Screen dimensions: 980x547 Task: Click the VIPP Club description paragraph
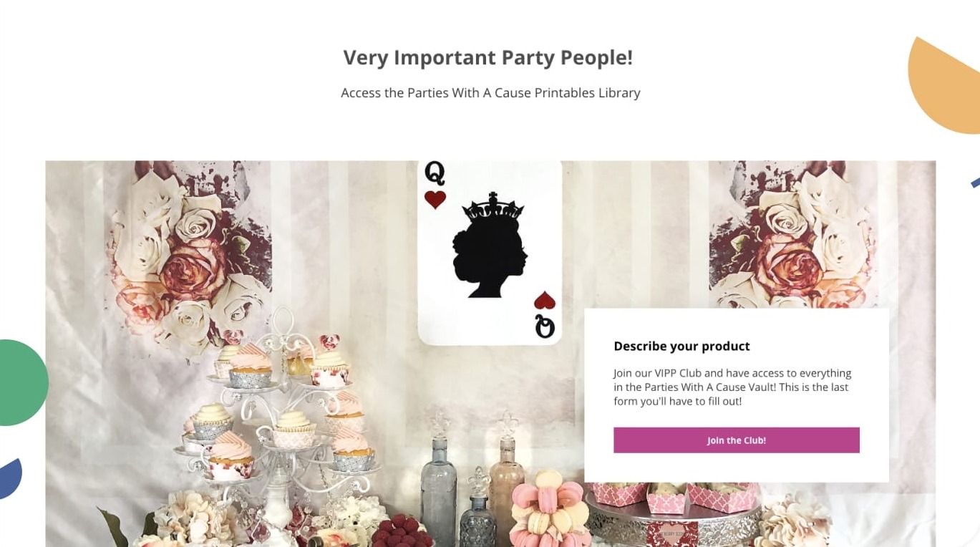pos(732,387)
